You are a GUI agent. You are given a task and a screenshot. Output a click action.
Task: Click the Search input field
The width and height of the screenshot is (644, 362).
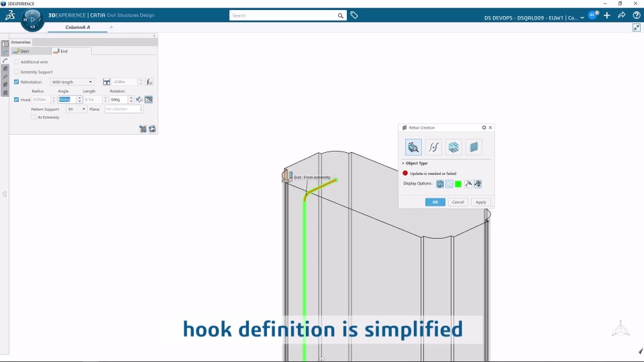tap(283, 15)
